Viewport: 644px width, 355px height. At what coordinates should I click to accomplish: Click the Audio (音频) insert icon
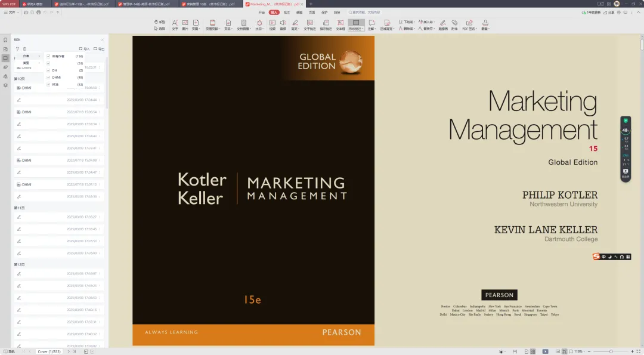(x=283, y=24)
